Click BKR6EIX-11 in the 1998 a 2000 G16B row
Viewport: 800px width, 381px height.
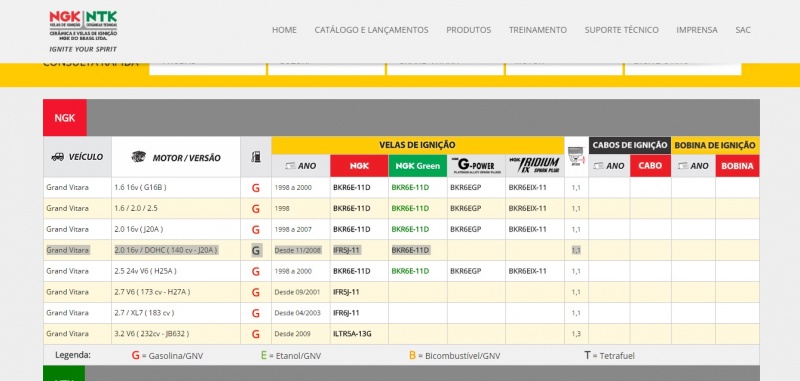528,188
